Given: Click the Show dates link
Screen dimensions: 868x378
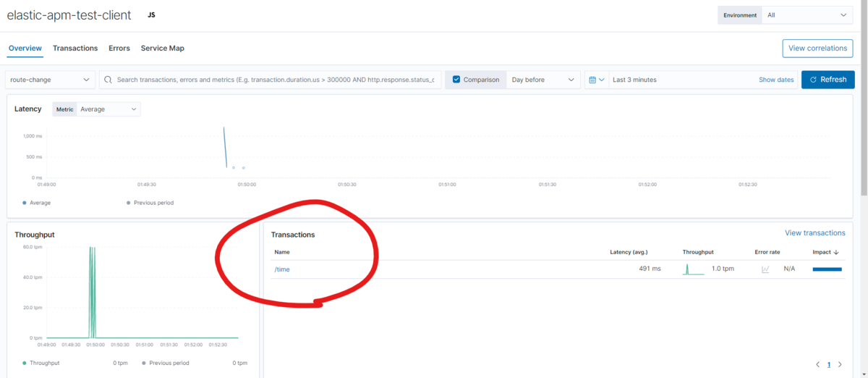Looking at the screenshot, I should pos(776,80).
